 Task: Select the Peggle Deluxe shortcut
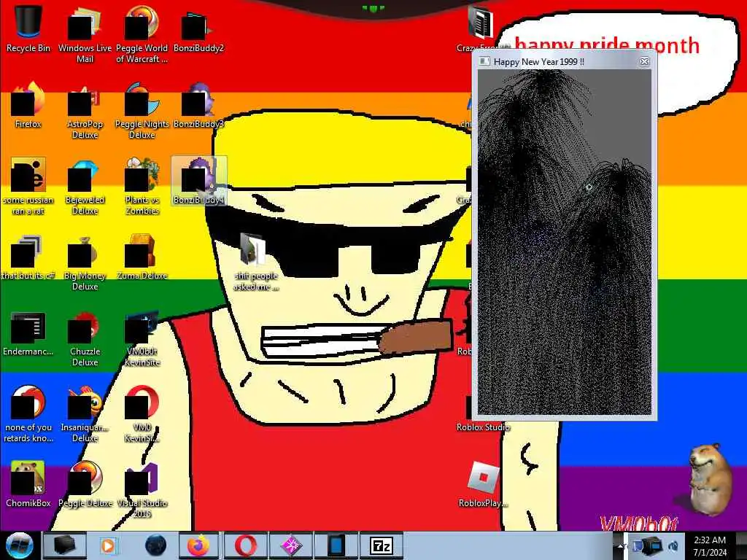pyautogui.click(x=85, y=484)
